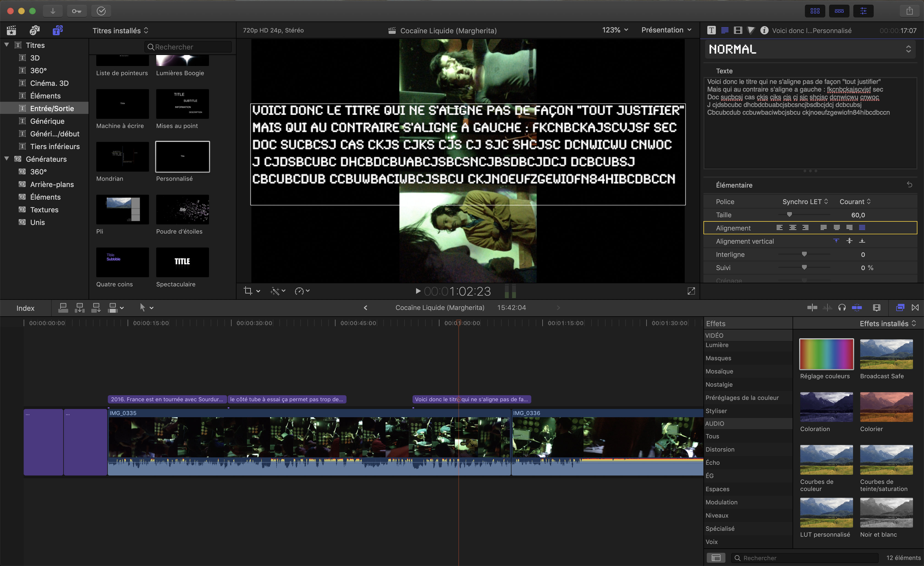Set alignment to centered
The height and width of the screenshot is (566, 924).
click(793, 228)
